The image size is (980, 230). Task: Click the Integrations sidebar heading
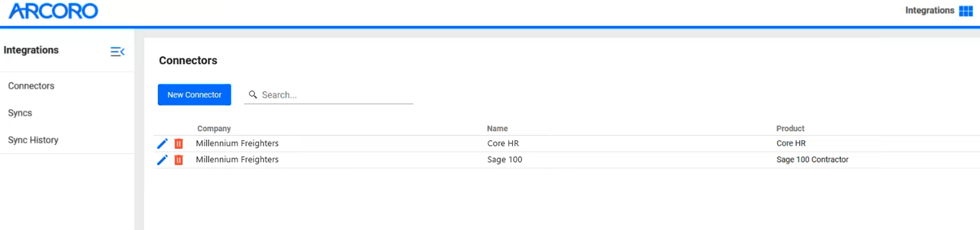[x=31, y=50]
